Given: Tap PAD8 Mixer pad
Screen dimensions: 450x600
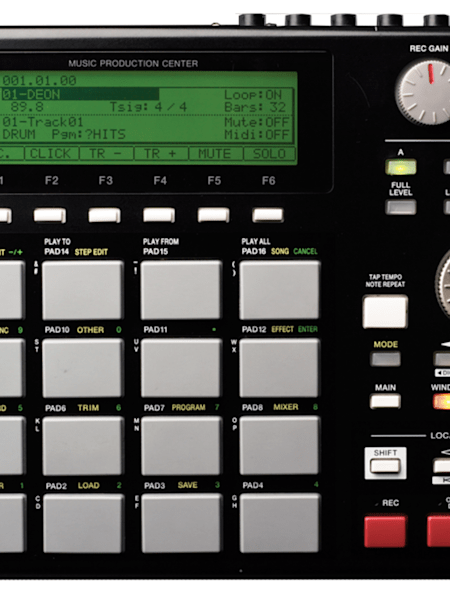Looking at the screenshot, I should point(279,446).
